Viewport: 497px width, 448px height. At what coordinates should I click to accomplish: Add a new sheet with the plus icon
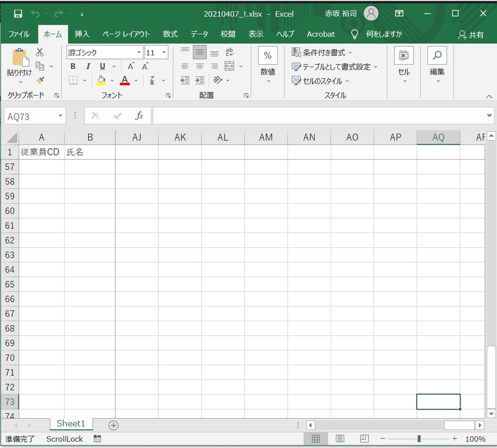114,425
